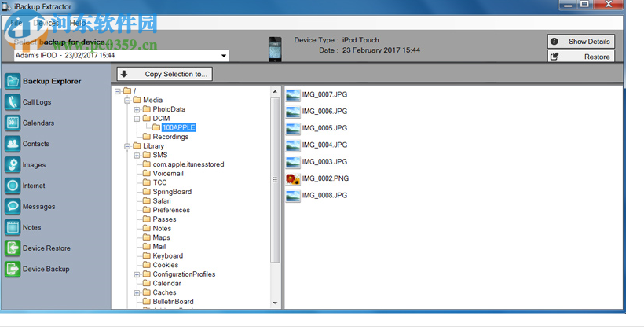The width and height of the screenshot is (644, 327).
Task: Select the Maps folder
Action: click(161, 237)
